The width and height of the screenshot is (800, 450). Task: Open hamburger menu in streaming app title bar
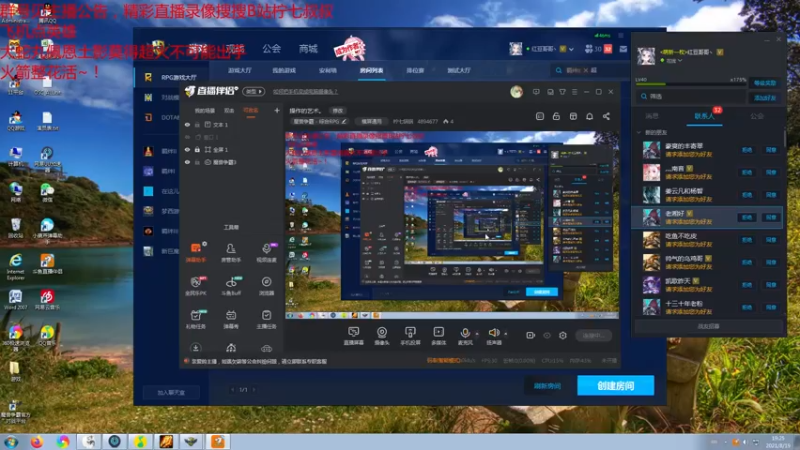pyautogui.click(x=574, y=92)
